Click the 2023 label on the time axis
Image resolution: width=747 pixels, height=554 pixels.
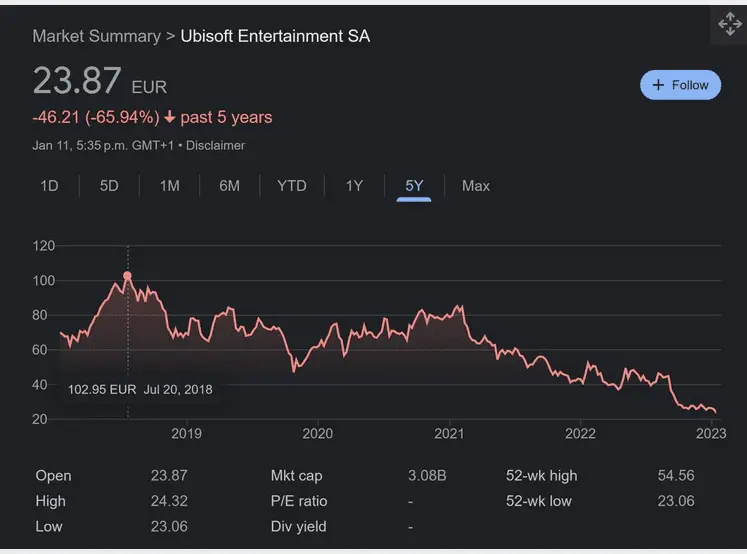click(711, 433)
